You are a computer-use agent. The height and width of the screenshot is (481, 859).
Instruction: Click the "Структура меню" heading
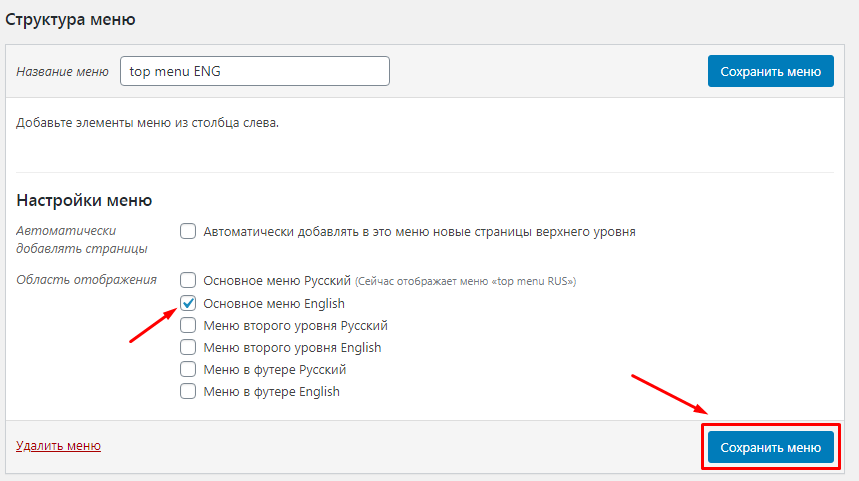(71, 19)
